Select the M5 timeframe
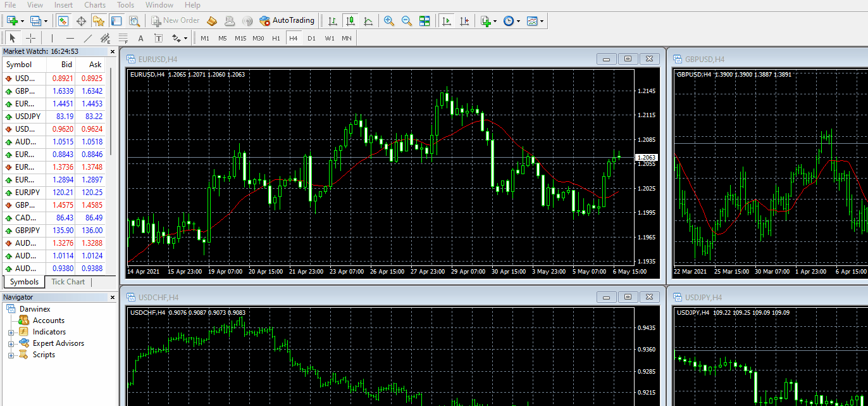 coord(223,38)
